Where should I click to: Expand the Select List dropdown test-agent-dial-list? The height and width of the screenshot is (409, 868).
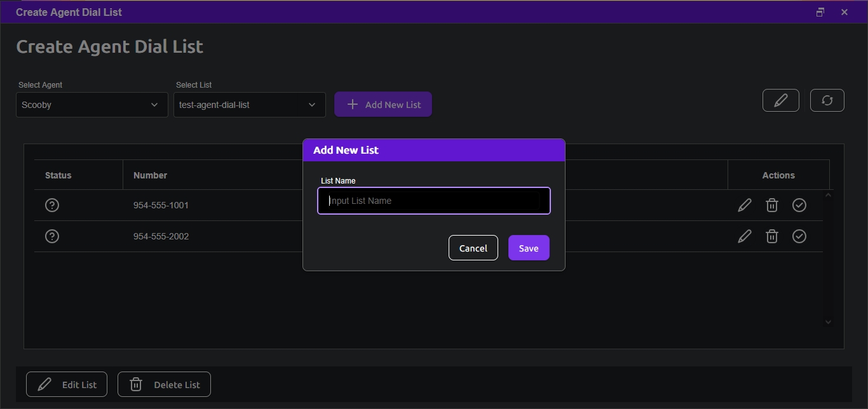pyautogui.click(x=250, y=105)
